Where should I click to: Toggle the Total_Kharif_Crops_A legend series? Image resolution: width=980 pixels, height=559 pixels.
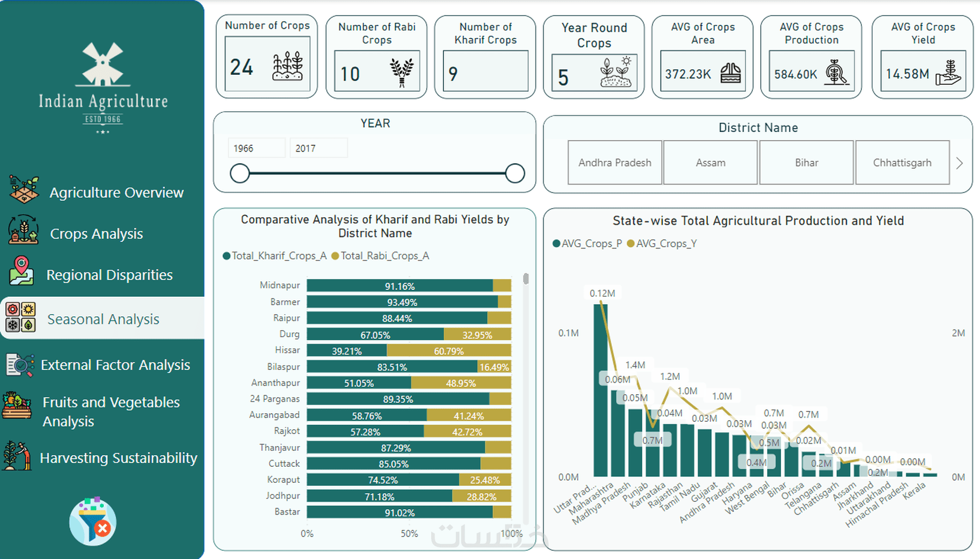click(x=275, y=256)
